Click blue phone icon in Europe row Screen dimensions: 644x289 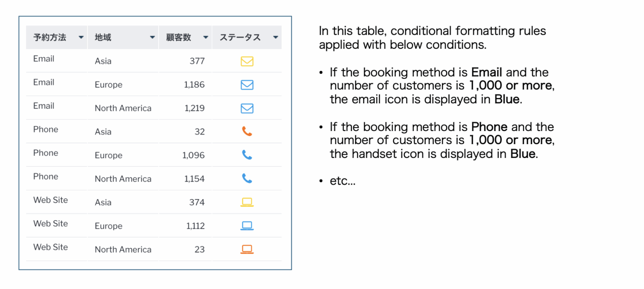pos(247,155)
